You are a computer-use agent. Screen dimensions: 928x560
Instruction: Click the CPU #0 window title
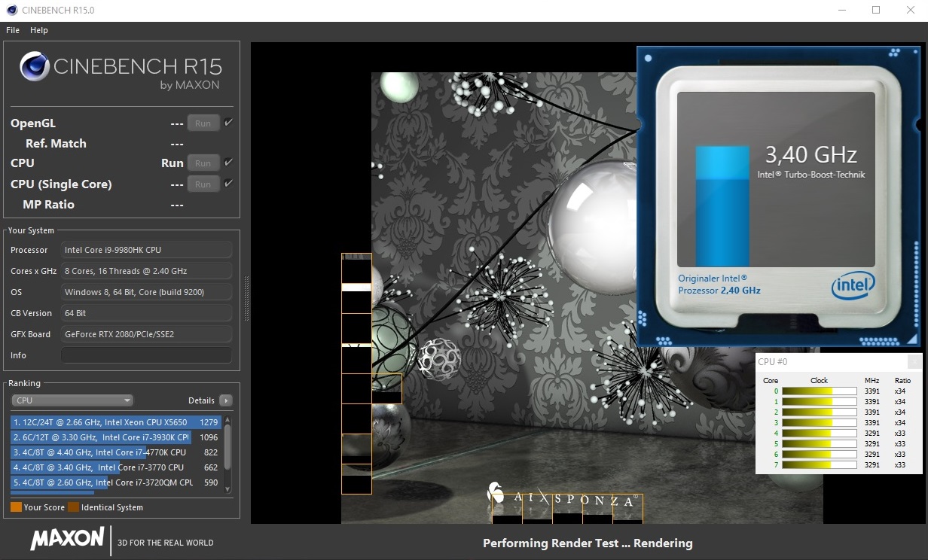pyautogui.click(x=773, y=362)
